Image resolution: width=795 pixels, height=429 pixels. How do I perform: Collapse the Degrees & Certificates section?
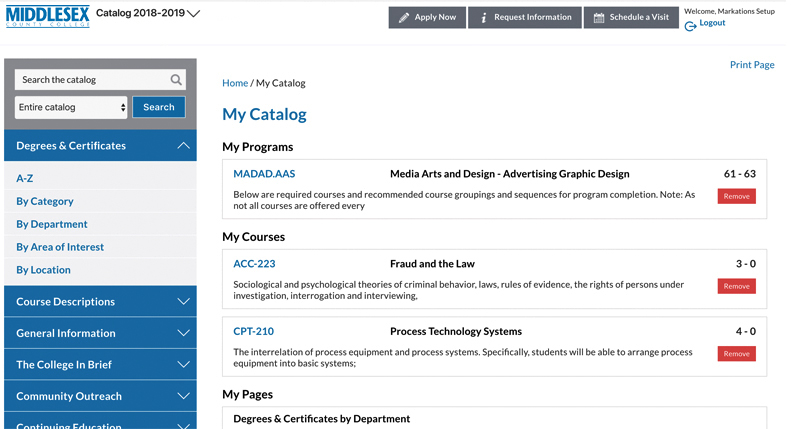tap(100, 146)
